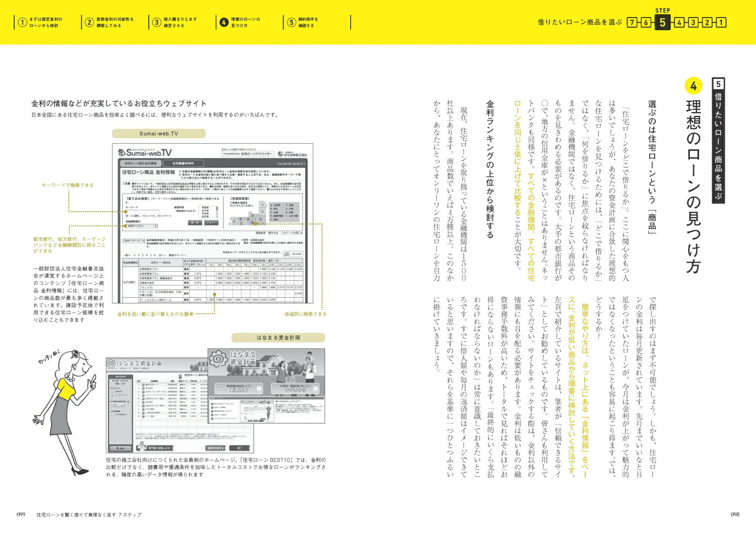756x534 pixels.
Task: Open the 金融機関種別 お選びください dropdown
Action: pyautogui.click(x=141, y=226)
